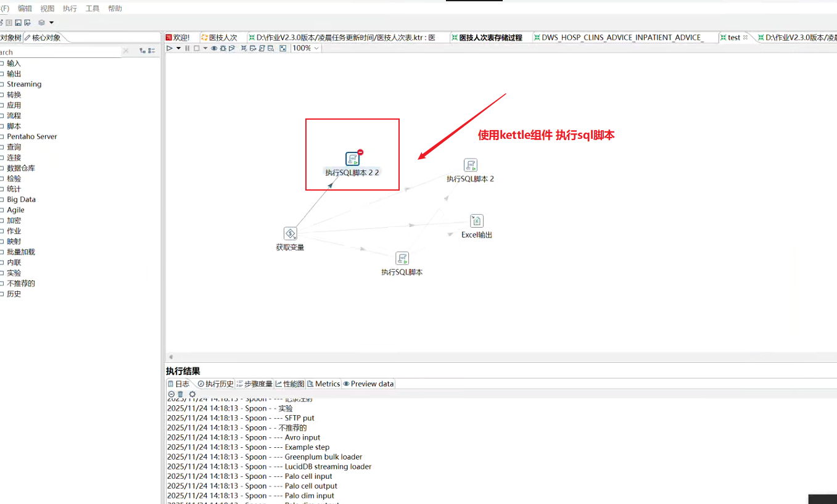Viewport: 837px width, 504px height.
Task: Click the Excel输出 step icon
Action: pos(476,221)
